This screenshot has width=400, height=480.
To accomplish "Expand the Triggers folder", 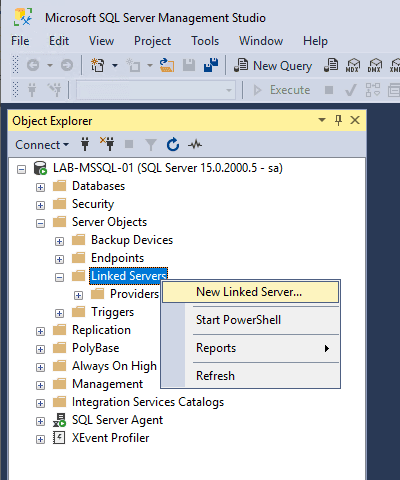I will click(59, 313).
